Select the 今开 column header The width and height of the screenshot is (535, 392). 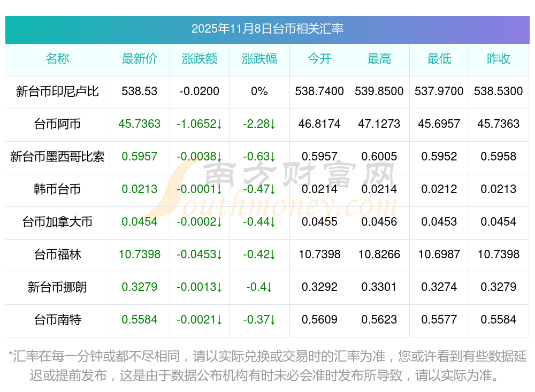(x=319, y=59)
